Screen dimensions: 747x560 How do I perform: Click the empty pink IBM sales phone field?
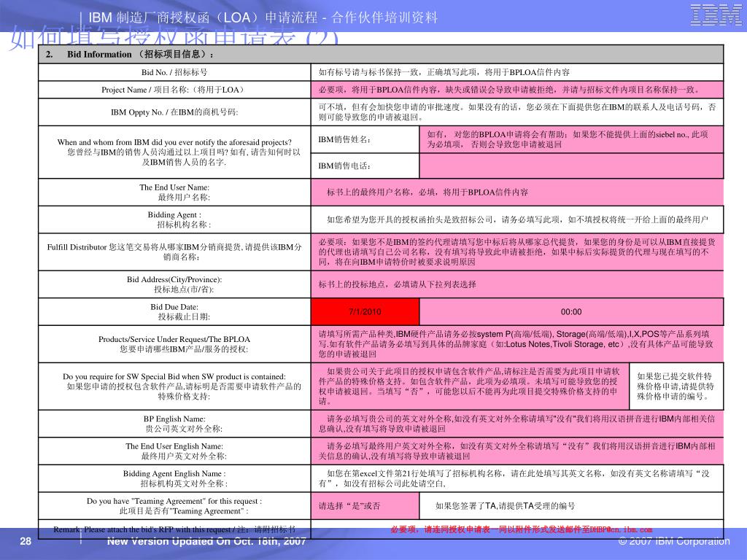coord(571,166)
